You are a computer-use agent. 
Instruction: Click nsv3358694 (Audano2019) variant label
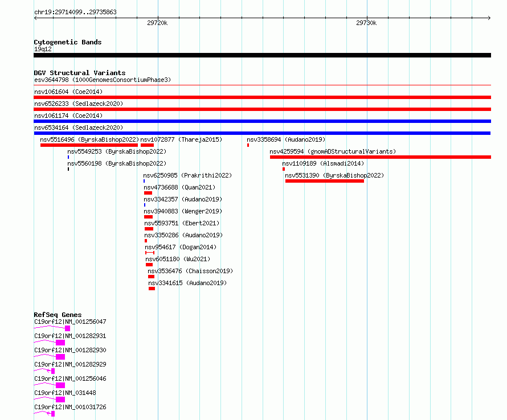pos(286,139)
